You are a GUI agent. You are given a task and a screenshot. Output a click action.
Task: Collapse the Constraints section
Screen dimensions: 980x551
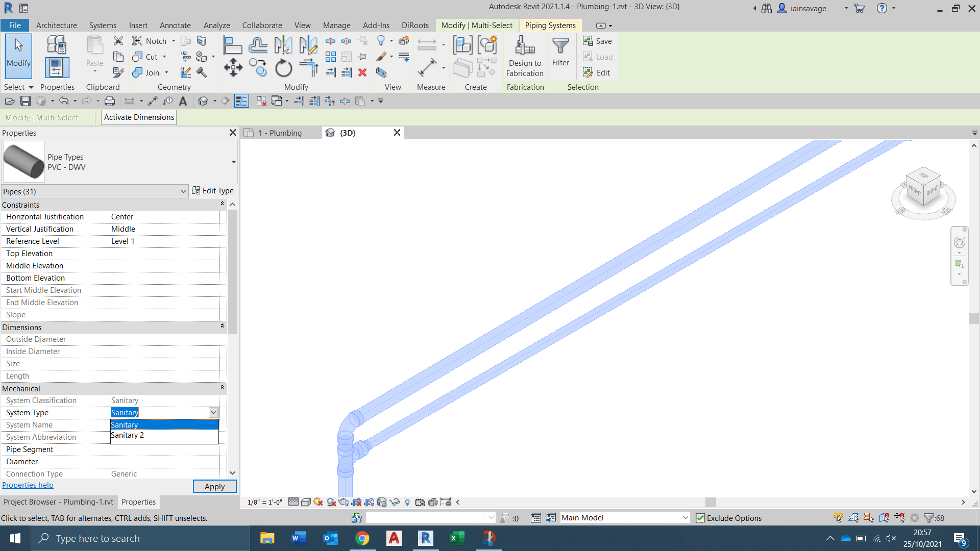(222, 204)
